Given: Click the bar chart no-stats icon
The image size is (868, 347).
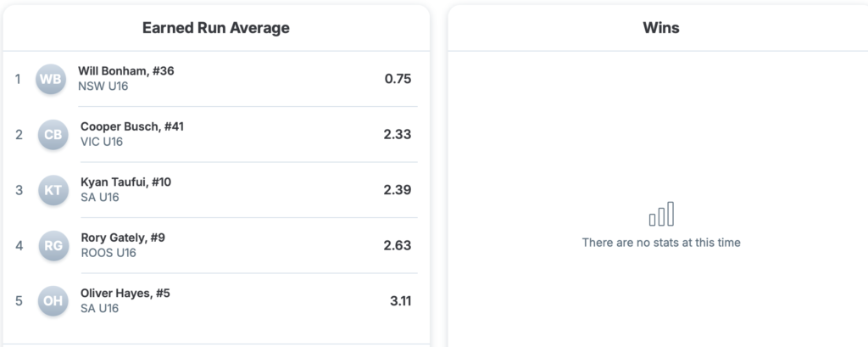Looking at the screenshot, I should pos(661,214).
